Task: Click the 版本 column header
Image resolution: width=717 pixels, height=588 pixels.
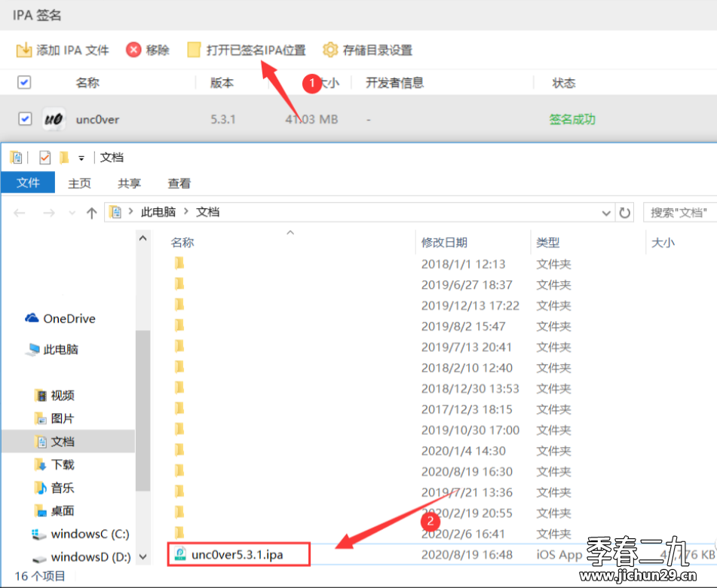Action: 222,83
